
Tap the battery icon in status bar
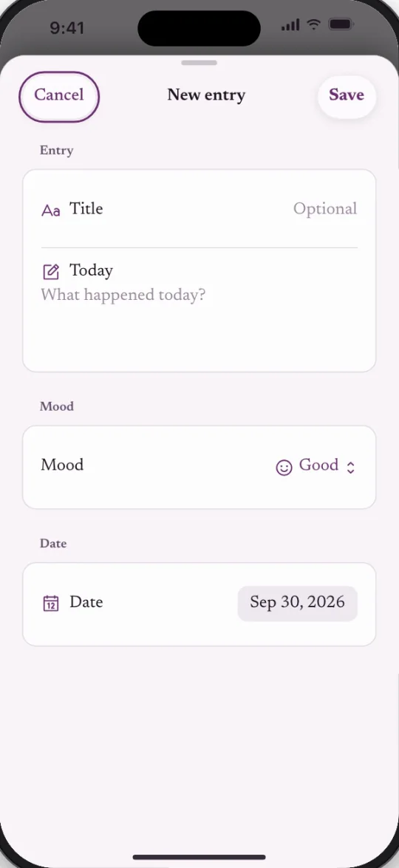tap(341, 24)
